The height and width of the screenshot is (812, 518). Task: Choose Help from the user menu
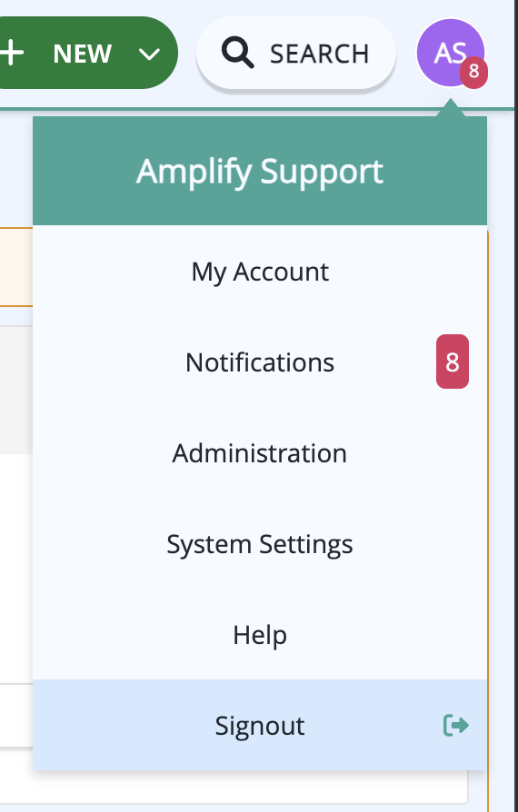pyautogui.click(x=260, y=635)
